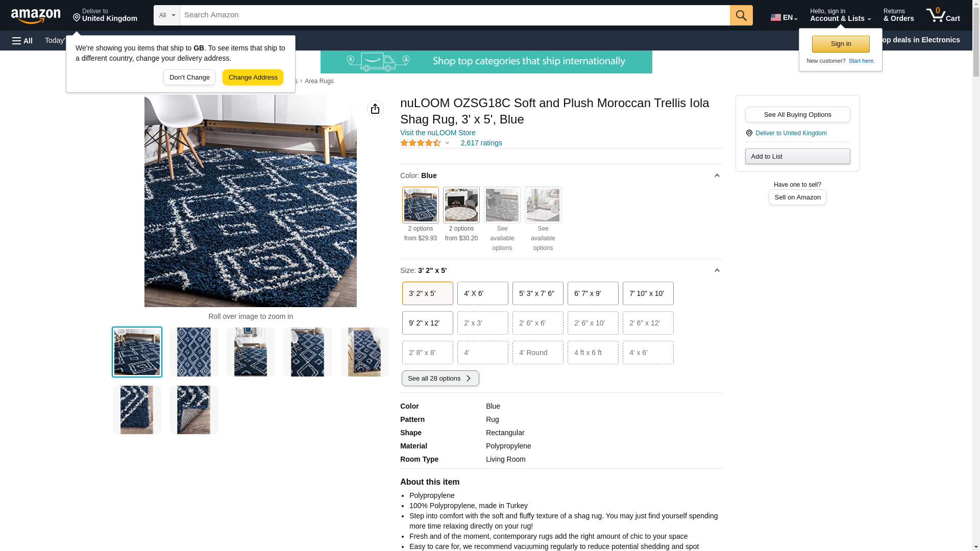Click the share icon beside product image
Screen dimensions: 980x551
(x=375, y=109)
